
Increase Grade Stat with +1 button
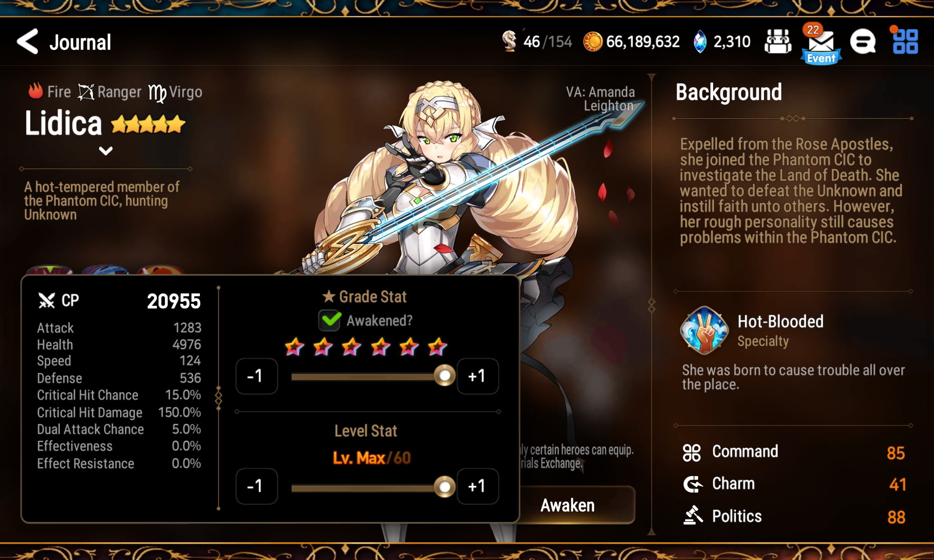(478, 376)
